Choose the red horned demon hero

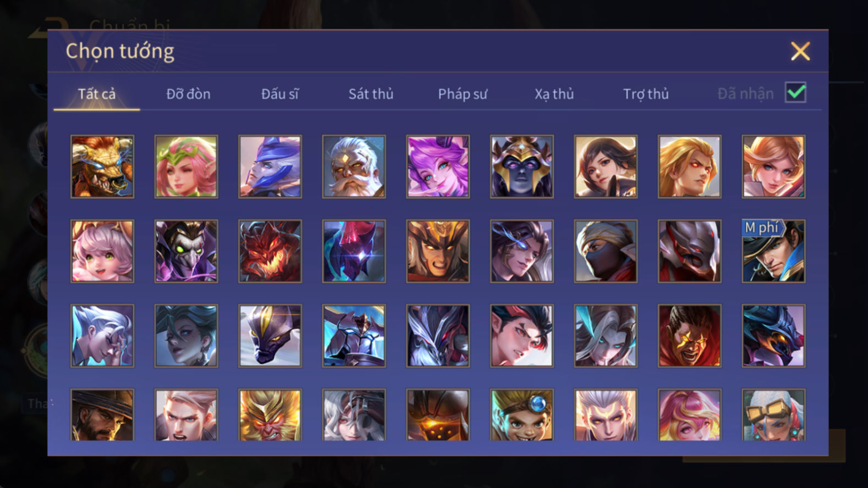click(270, 251)
